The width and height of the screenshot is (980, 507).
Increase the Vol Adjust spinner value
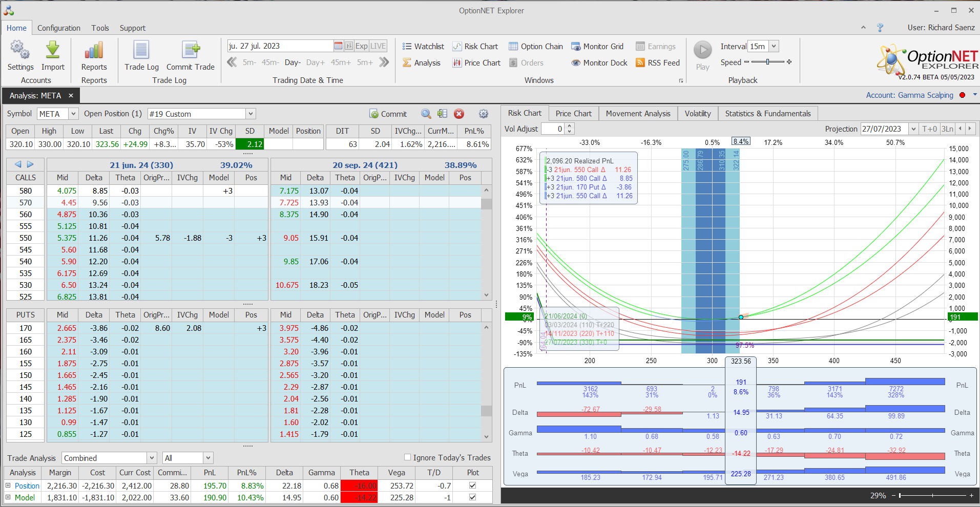pyautogui.click(x=569, y=126)
